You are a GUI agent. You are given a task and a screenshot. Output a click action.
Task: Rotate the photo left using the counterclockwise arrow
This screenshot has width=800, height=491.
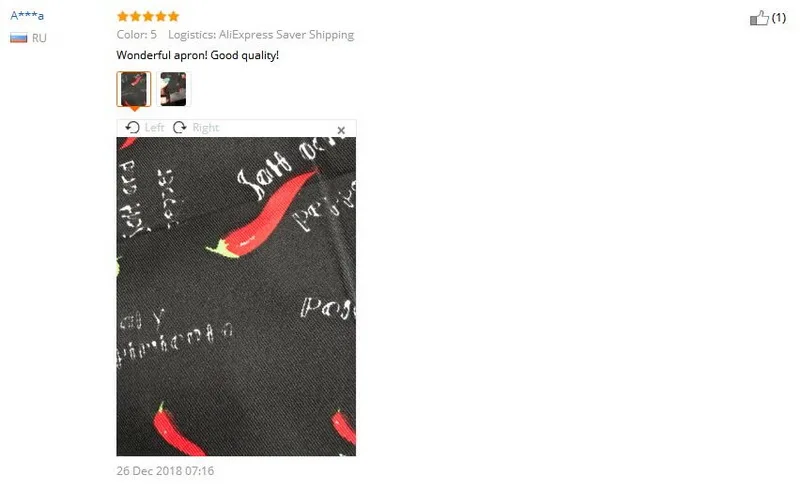[x=132, y=128]
